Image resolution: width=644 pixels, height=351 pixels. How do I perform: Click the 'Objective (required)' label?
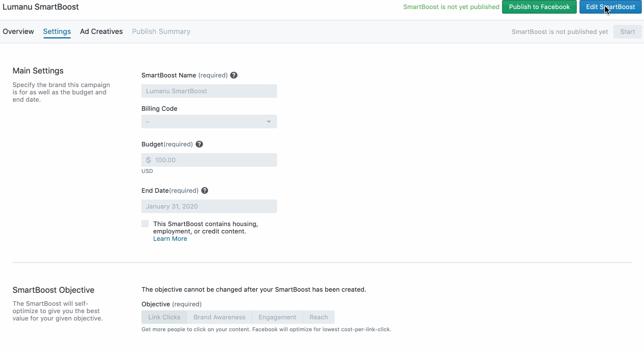click(x=171, y=304)
